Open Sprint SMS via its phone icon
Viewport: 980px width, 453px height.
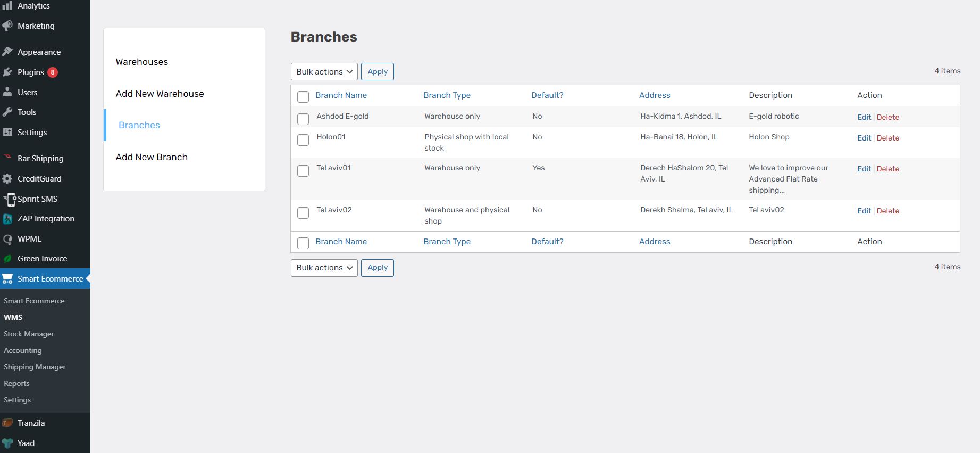click(x=9, y=199)
